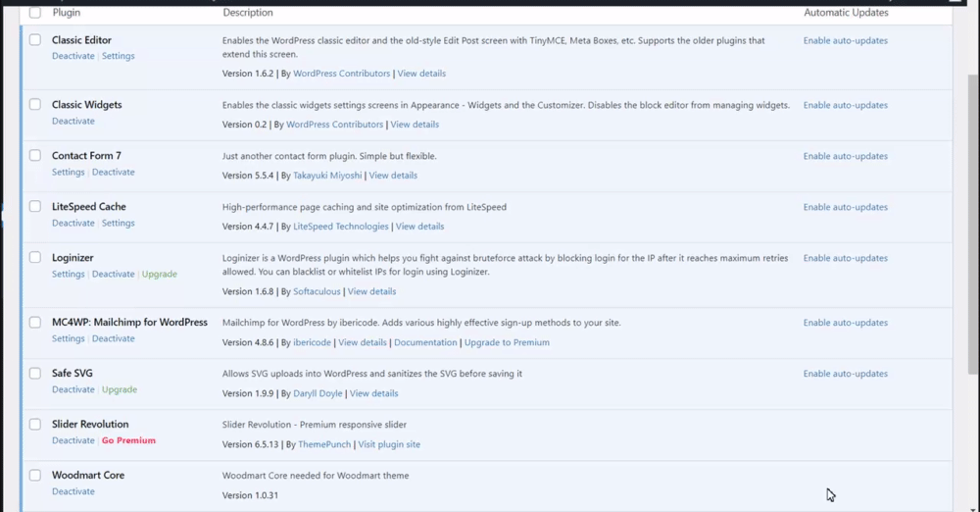This screenshot has width=980, height=512.
Task: Check the Slider Revolution checkbox
Action: click(35, 425)
